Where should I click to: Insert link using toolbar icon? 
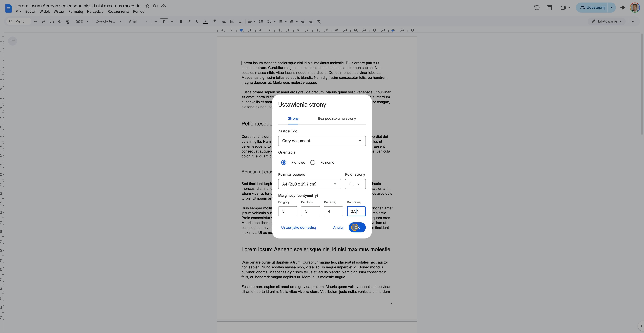pyautogui.click(x=224, y=22)
